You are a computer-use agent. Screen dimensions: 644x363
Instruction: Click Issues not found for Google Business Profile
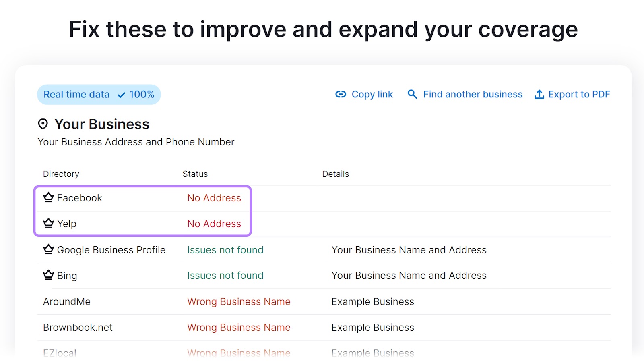click(x=225, y=250)
